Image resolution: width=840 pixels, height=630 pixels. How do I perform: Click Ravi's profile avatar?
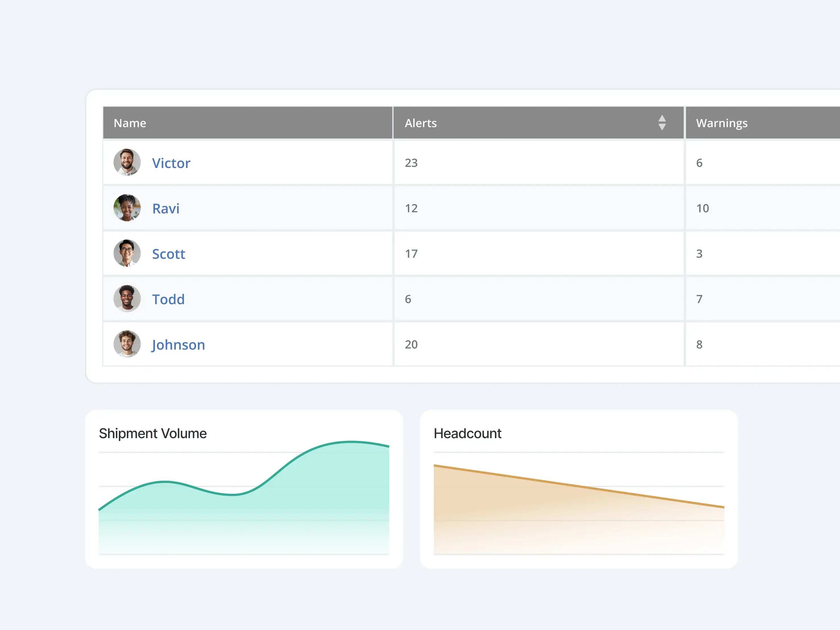click(x=127, y=208)
